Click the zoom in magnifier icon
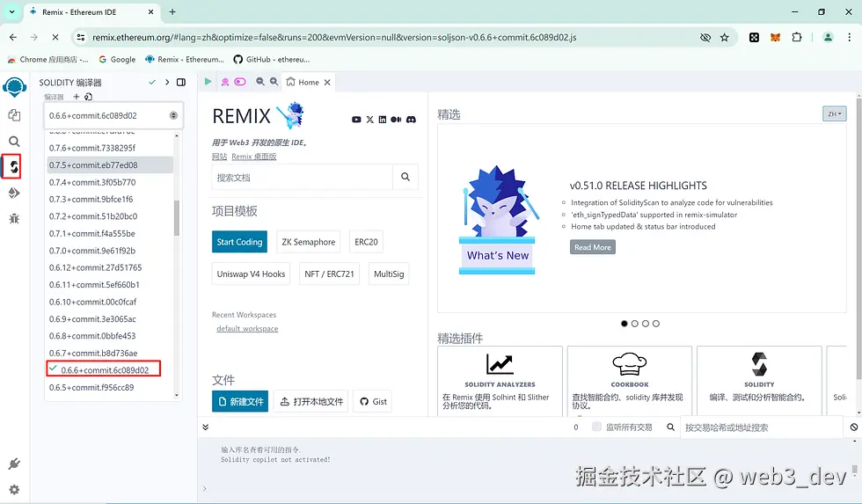 [274, 82]
